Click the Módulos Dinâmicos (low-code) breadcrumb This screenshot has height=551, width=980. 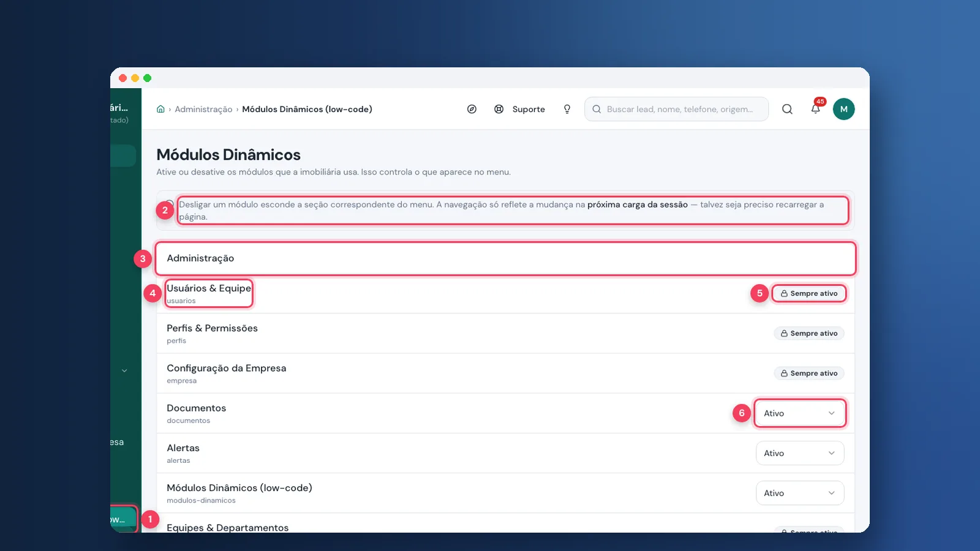tap(307, 109)
